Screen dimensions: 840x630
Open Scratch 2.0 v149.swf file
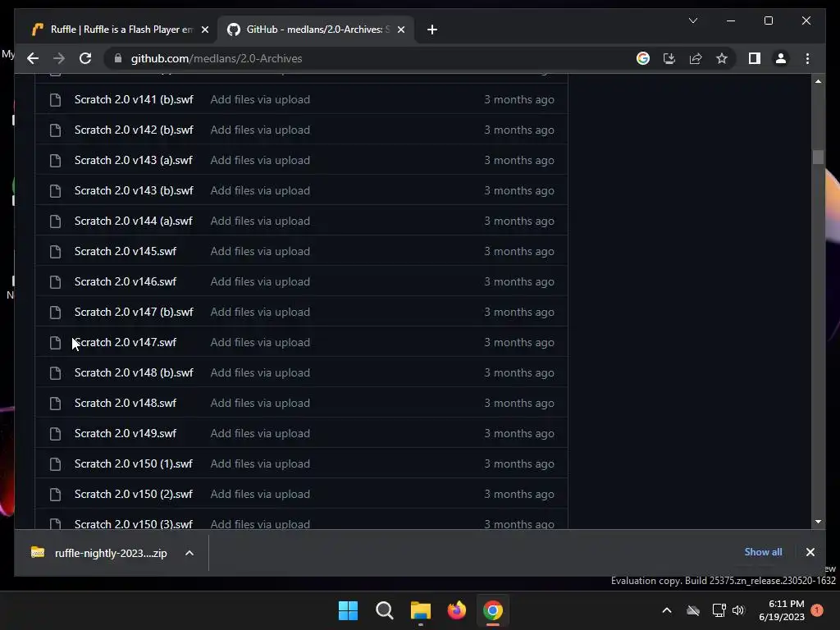coord(126,433)
